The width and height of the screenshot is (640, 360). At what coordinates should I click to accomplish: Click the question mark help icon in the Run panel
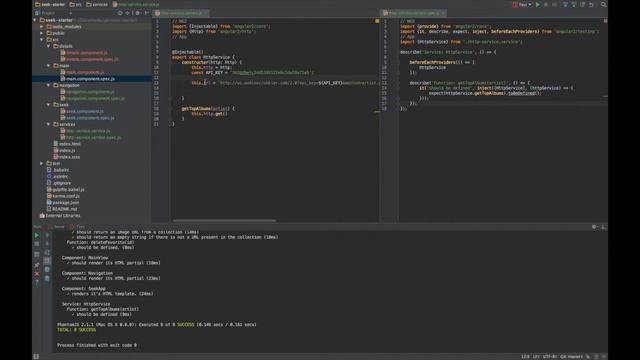(x=37, y=282)
